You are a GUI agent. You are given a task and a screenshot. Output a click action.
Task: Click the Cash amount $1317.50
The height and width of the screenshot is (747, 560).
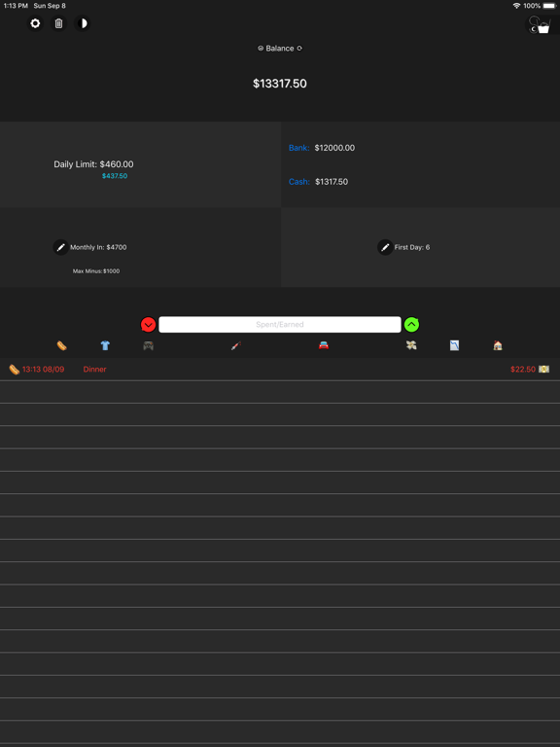332,182
